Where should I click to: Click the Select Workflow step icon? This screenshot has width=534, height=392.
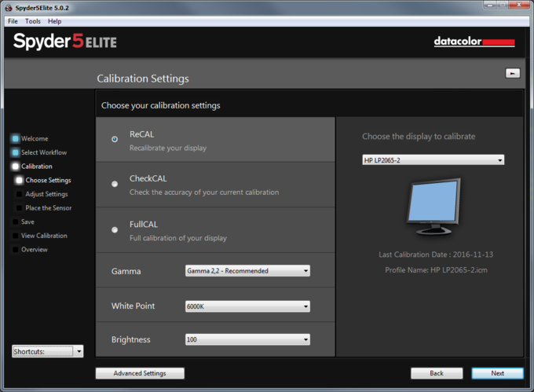point(15,152)
